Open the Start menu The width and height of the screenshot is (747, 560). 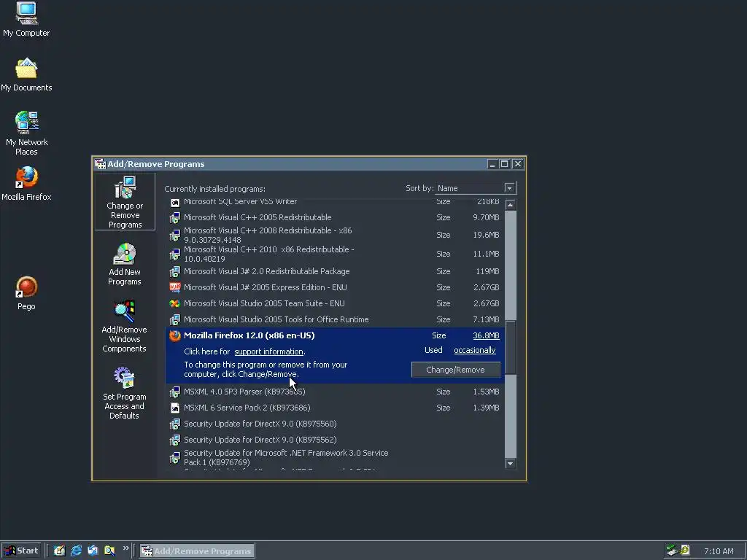click(21, 551)
